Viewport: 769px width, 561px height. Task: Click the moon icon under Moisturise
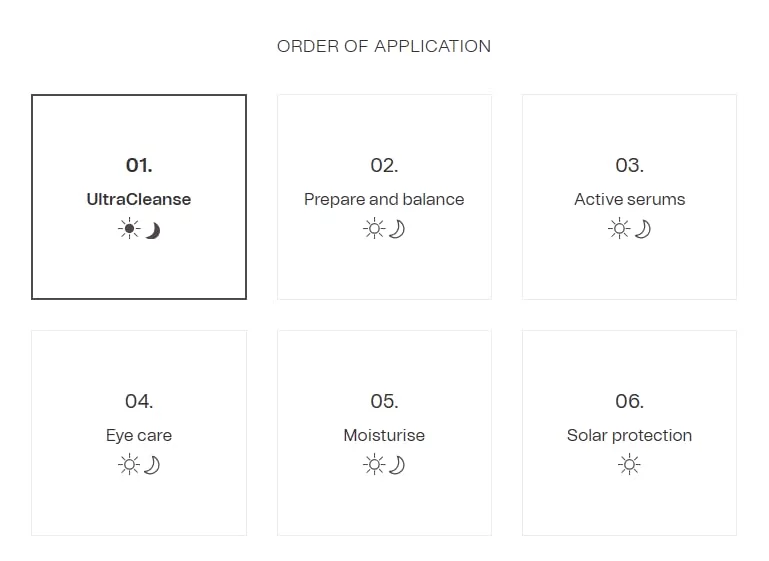point(397,465)
